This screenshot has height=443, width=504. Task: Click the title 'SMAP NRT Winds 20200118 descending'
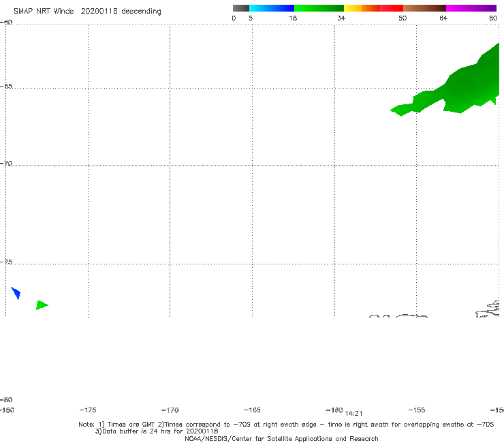pyautogui.click(x=87, y=12)
